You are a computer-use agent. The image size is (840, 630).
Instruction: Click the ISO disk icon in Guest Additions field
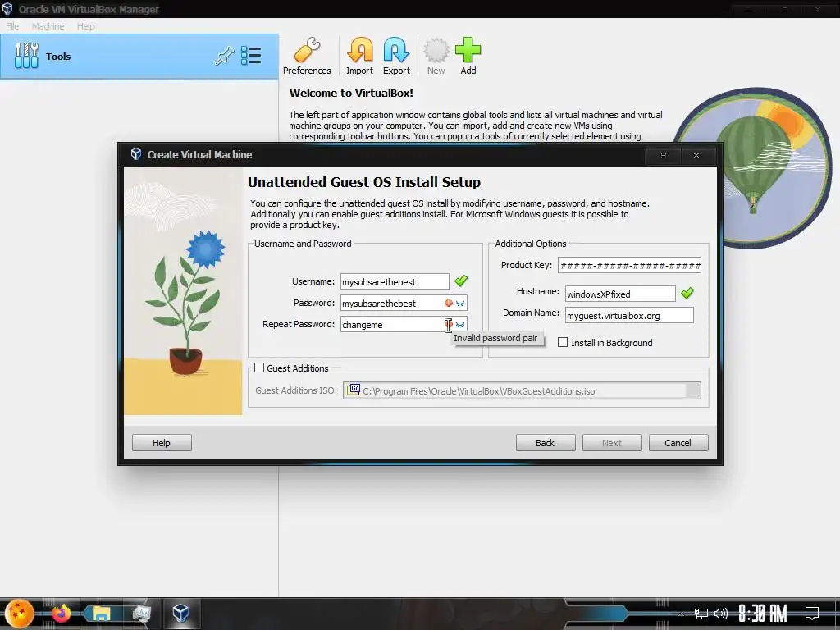coord(354,390)
